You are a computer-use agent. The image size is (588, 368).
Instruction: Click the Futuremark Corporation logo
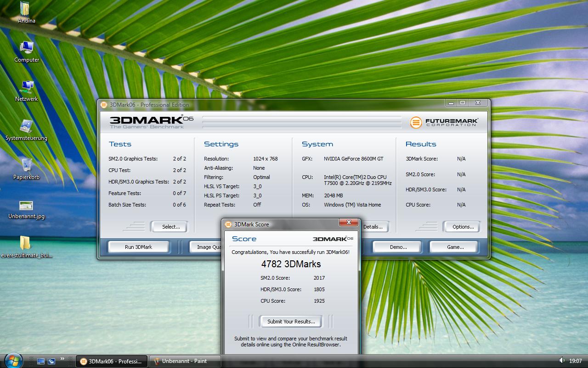[x=444, y=122]
